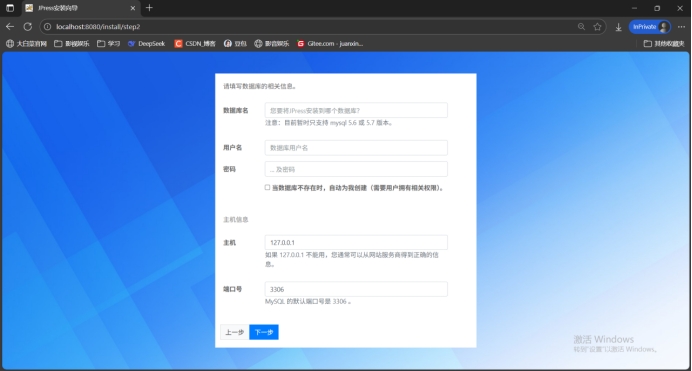The width and height of the screenshot is (692, 371).
Task: Click the 如果 127.0.0.1 不能用 hint text
Action: point(352,259)
